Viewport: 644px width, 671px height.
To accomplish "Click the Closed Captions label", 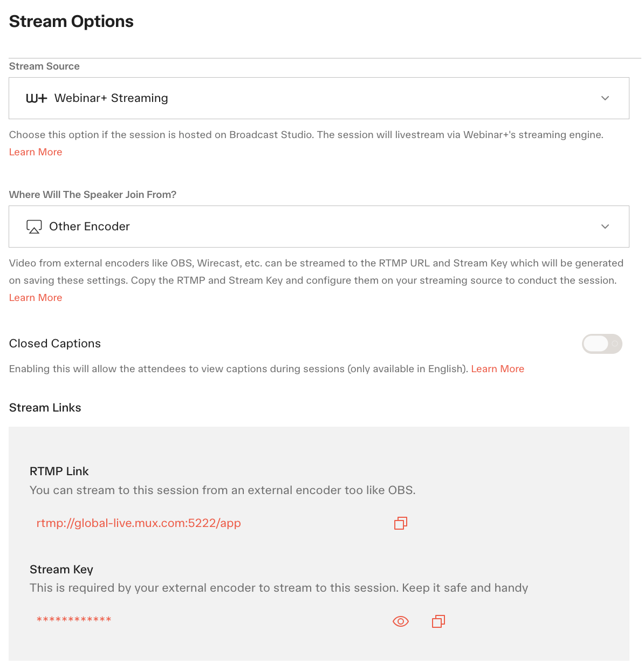I will (x=55, y=344).
